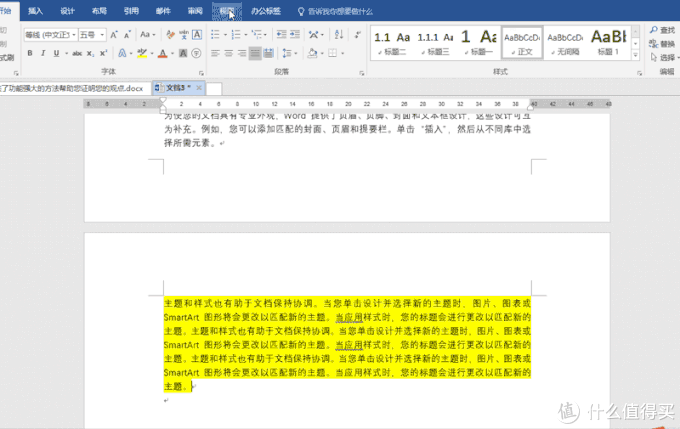Click the 替换 replace button
680x429 pixels.
click(x=662, y=44)
